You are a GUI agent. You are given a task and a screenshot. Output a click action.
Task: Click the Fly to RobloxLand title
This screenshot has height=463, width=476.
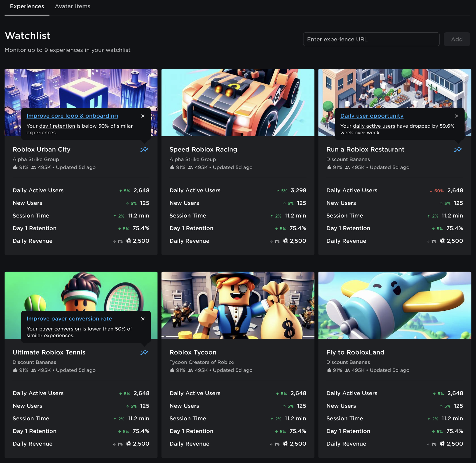pyautogui.click(x=355, y=352)
